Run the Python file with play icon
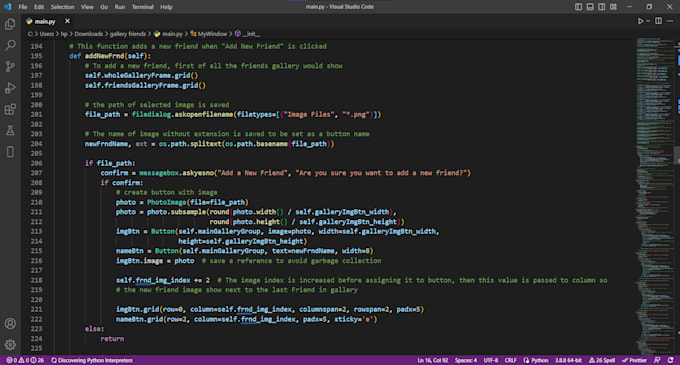 [x=640, y=21]
